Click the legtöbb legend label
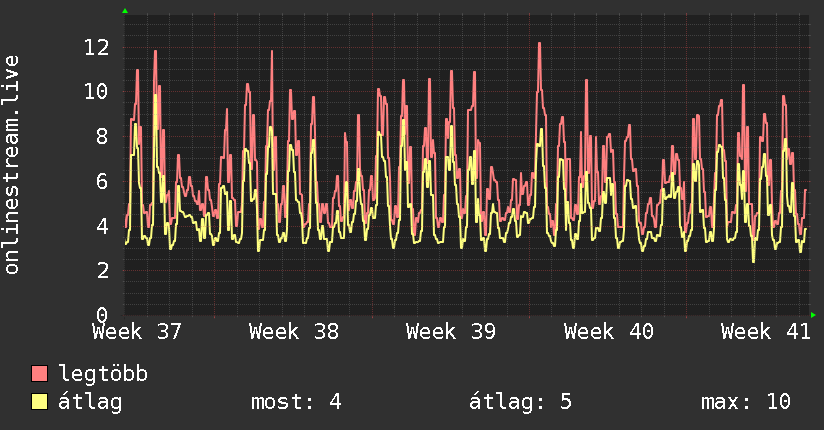Screen dimensions: 824x430 pos(103,374)
